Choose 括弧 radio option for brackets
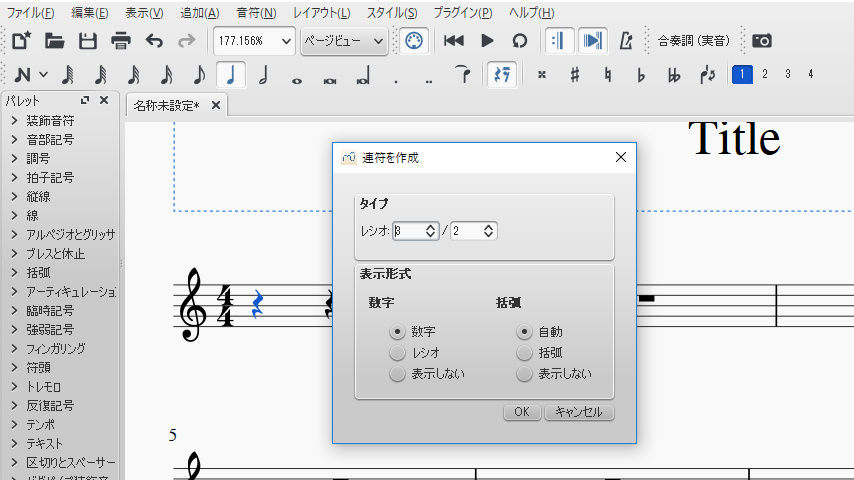Viewport: 854px width, 480px height. point(524,353)
